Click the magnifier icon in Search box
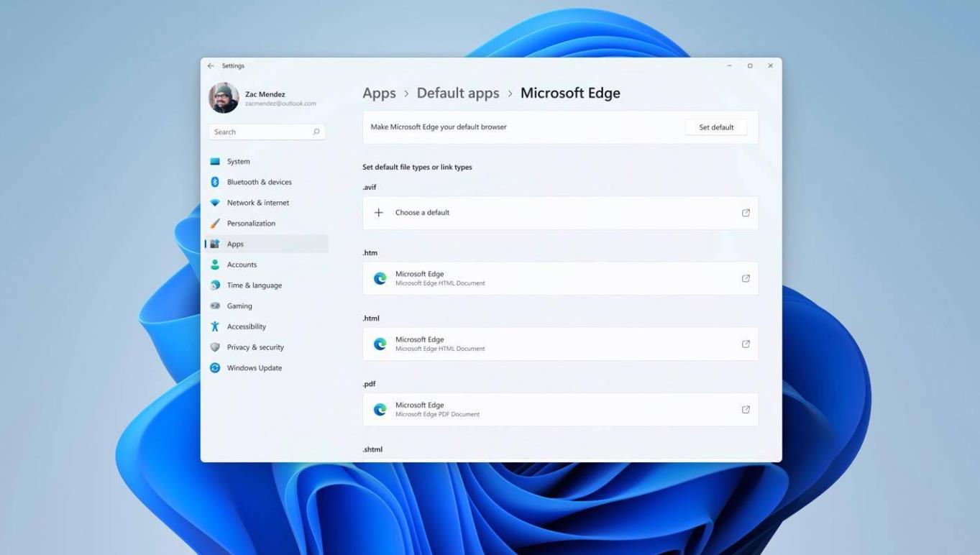Image resolution: width=980 pixels, height=555 pixels. click(x=316, y=132)
